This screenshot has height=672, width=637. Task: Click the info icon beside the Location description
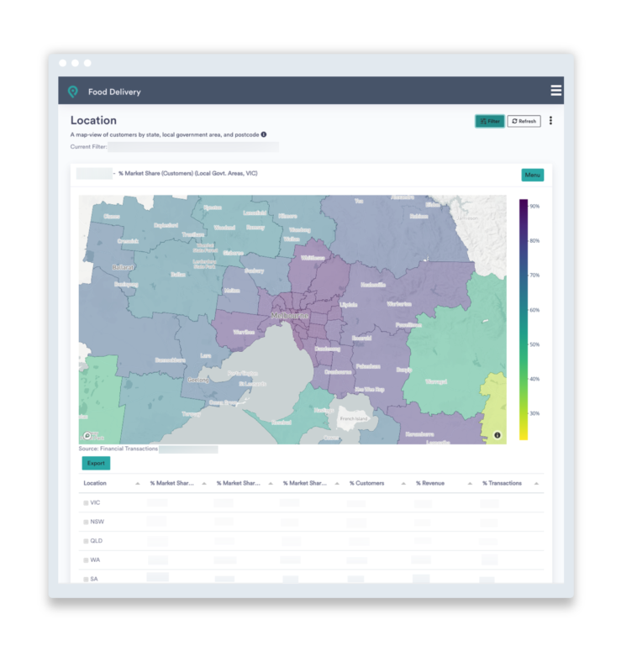pyautogui.click(x=263, y=134)
